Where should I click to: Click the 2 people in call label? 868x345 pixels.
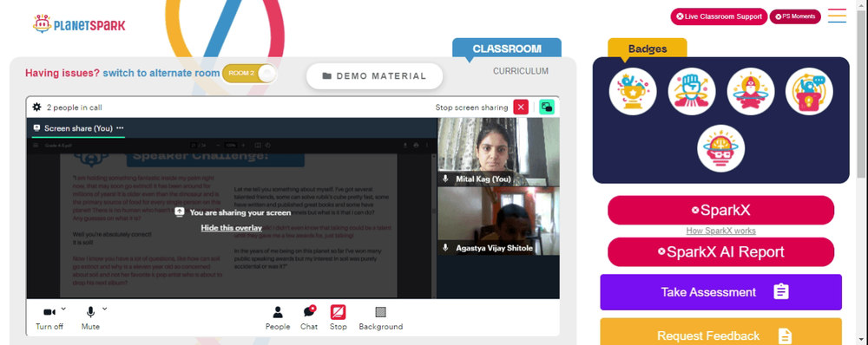tap(74, 107)
